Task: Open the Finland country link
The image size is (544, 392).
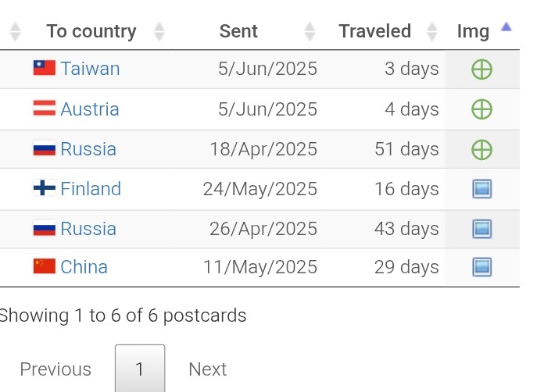Action: click(x=91, y=189)
